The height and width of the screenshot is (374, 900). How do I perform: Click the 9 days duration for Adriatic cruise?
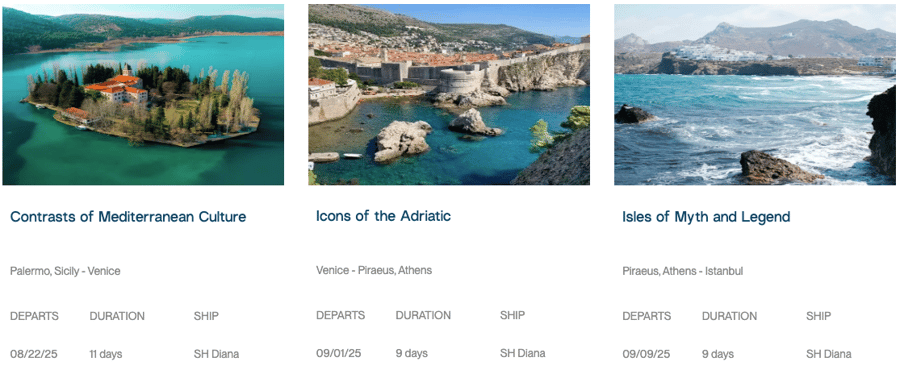[412, 353]
